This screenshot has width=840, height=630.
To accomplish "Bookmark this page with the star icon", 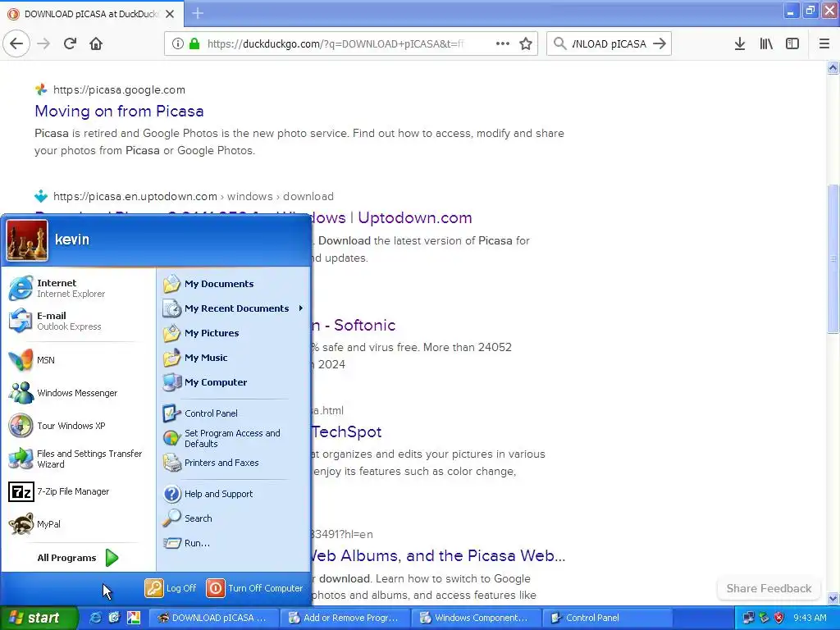I will click(526, 43).
